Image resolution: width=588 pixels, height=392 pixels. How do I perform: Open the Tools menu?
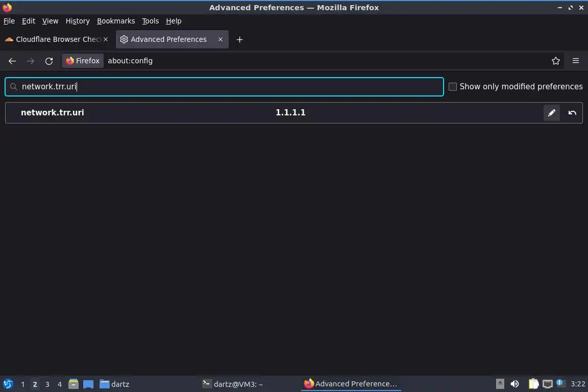coord(151,21)
